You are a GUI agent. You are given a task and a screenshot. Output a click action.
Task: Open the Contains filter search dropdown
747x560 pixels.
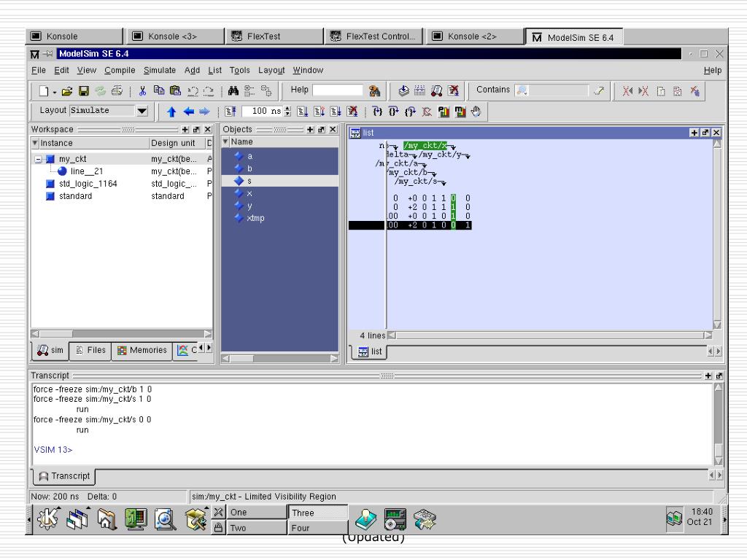(x=522, y=90)
